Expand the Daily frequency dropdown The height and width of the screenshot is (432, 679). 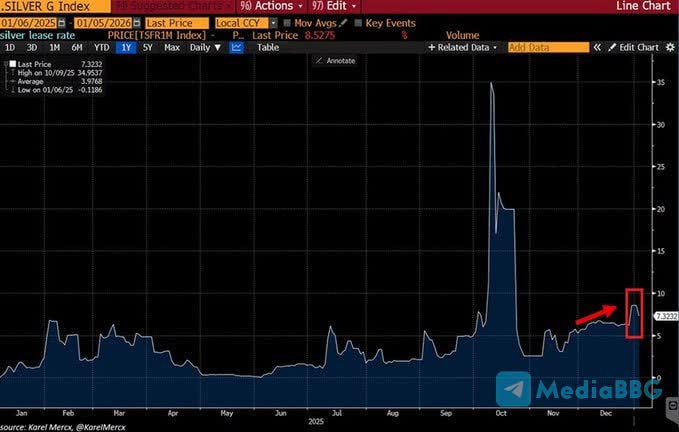click(204, 47)
